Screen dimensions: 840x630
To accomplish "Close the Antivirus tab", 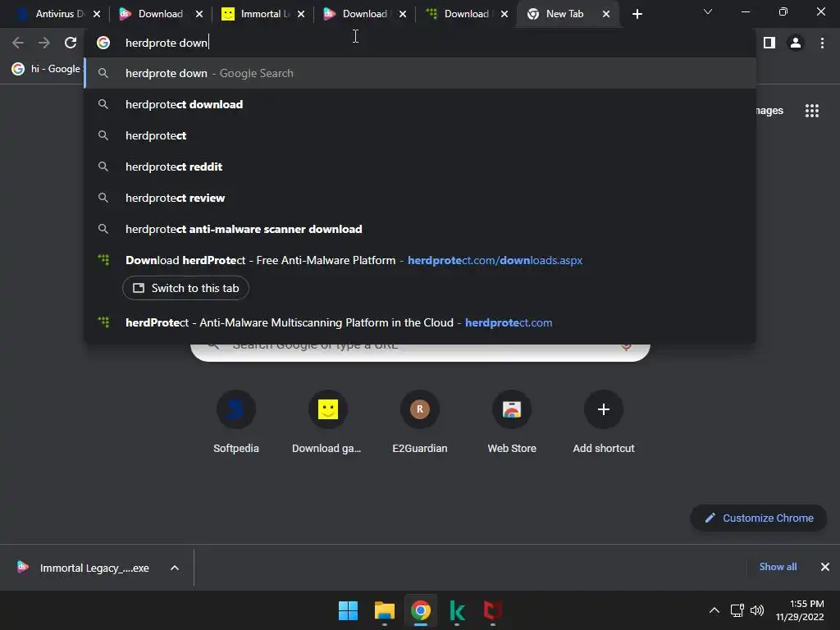I will pyautogui.click(x=97, y=14).
